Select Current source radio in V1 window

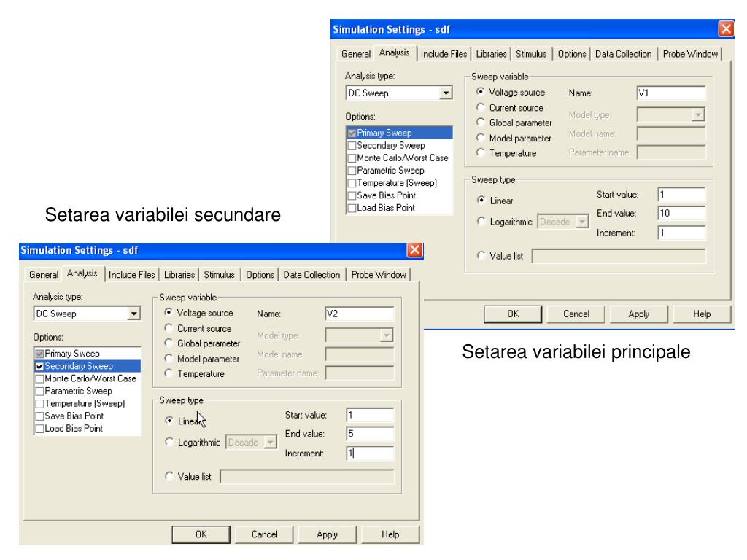[x=480, y=107]
